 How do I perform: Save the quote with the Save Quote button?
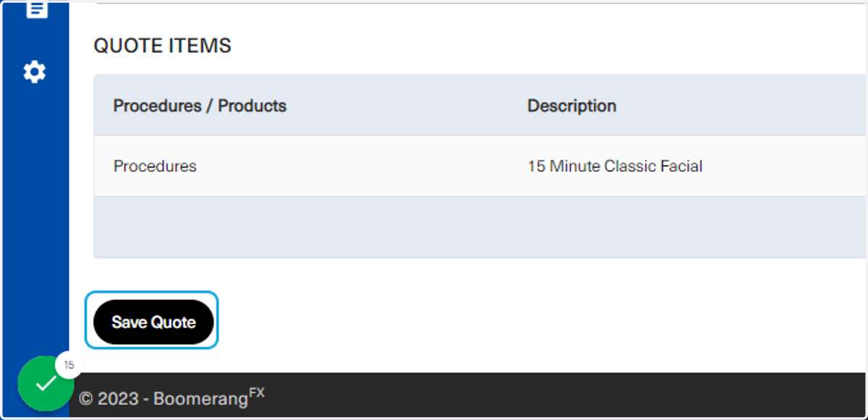(x=153, y=322)
